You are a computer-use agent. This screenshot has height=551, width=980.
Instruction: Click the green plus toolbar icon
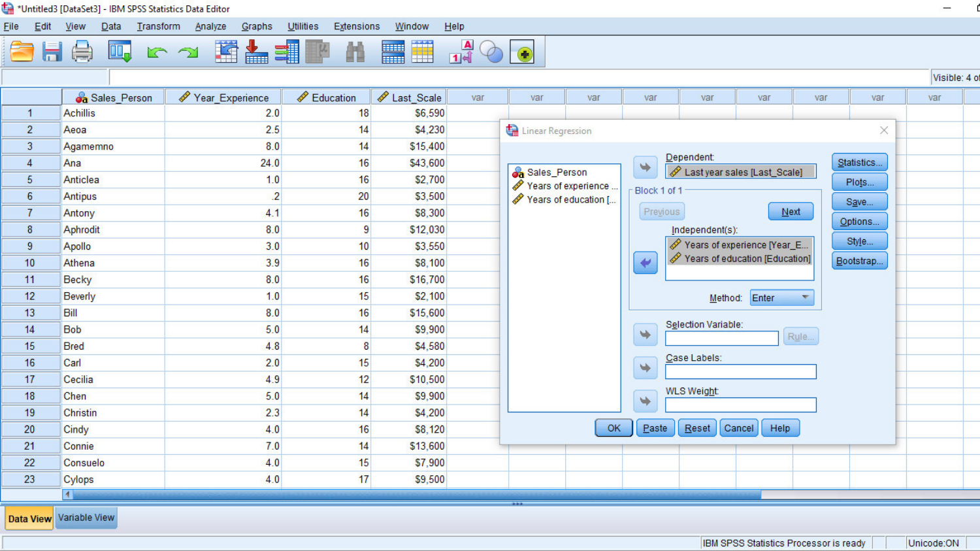[x=522, y=52]
